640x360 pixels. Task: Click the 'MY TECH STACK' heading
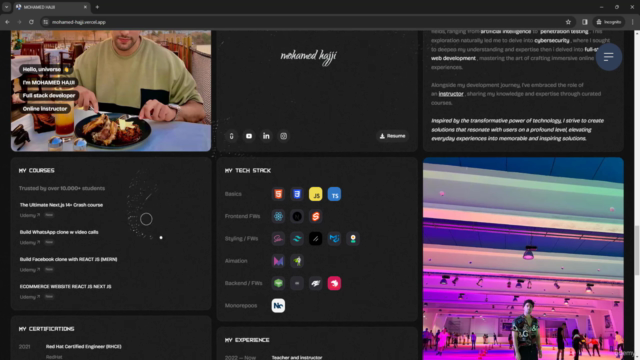(248, 171)
